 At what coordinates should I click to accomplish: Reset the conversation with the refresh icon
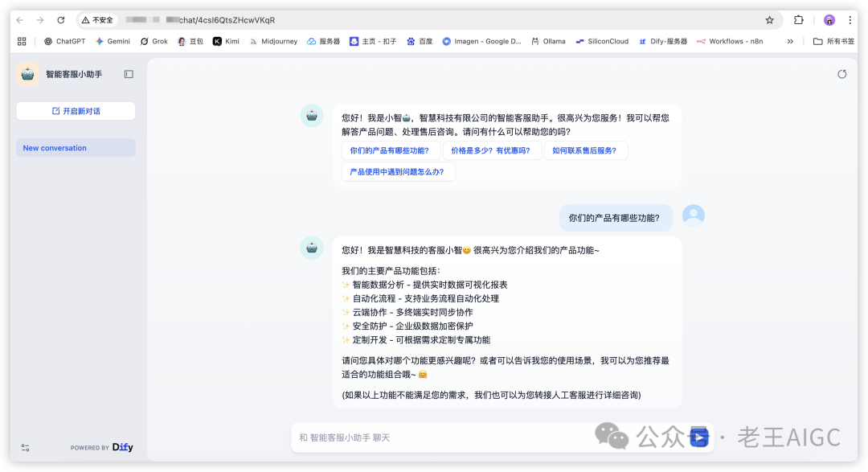tap(842, 74)
